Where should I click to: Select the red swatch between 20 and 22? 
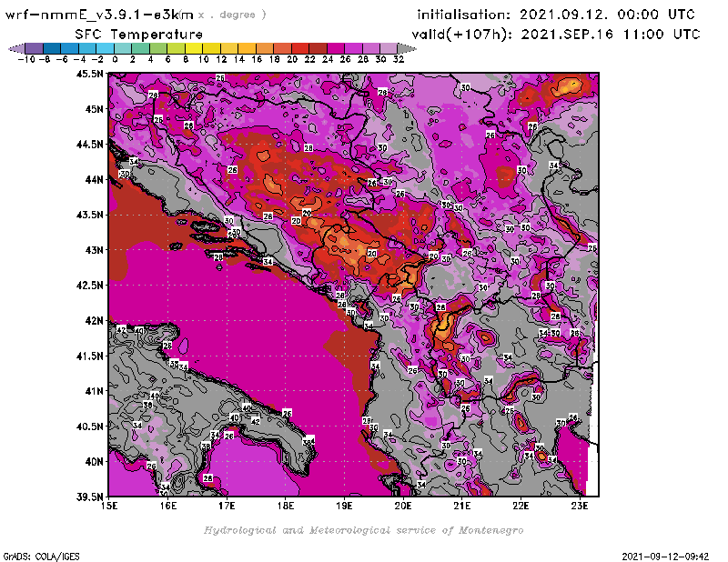pyautogui.click(x=300, y=48)
